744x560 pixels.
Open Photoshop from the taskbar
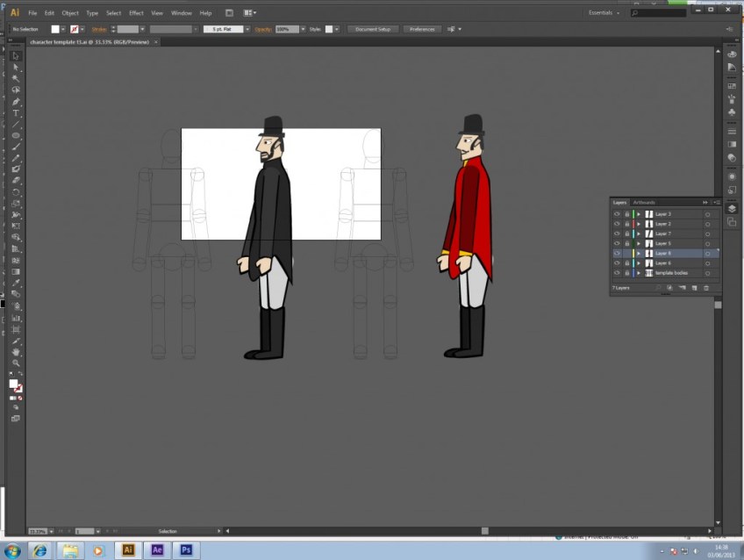(x=186, y=550)
